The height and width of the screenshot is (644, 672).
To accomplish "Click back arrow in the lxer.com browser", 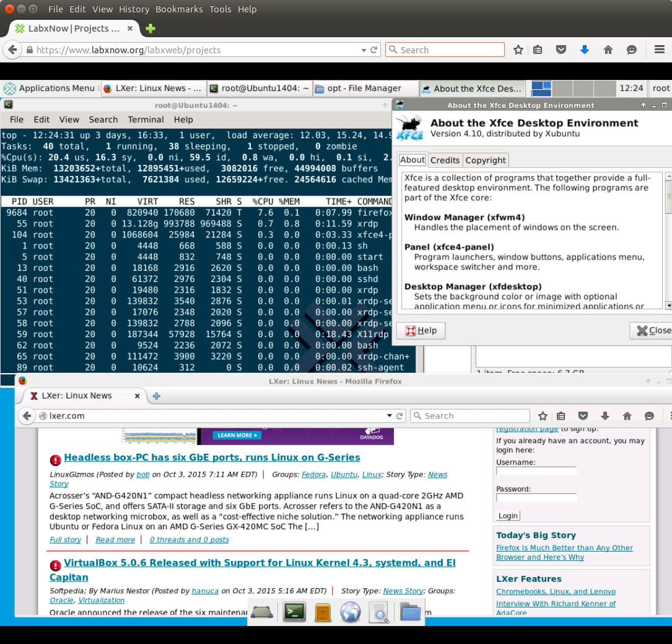I will pos(27,416).
